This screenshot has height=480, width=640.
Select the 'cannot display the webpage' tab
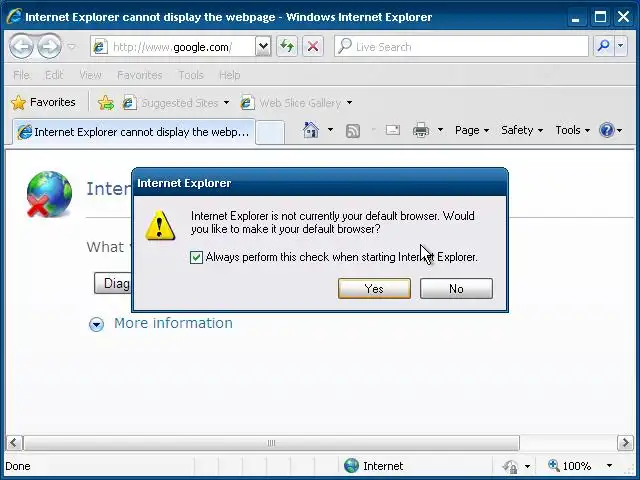133,132
